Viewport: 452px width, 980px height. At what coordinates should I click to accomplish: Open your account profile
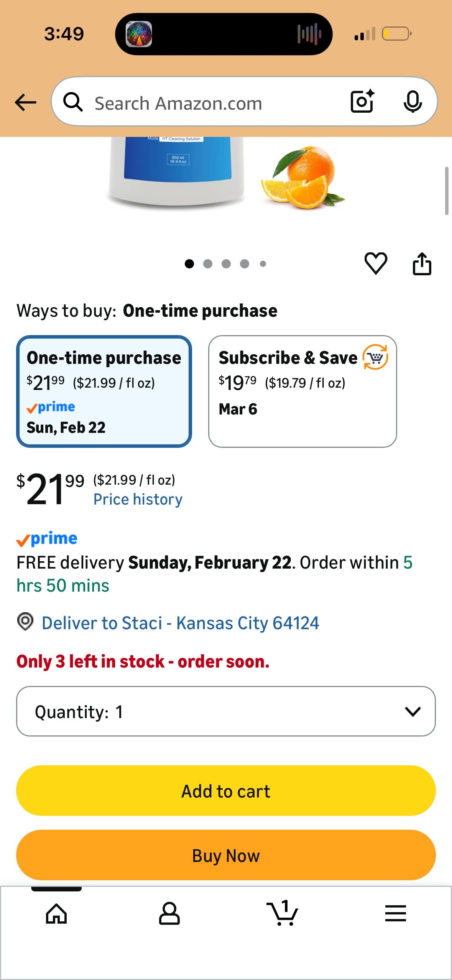[169, 914]
